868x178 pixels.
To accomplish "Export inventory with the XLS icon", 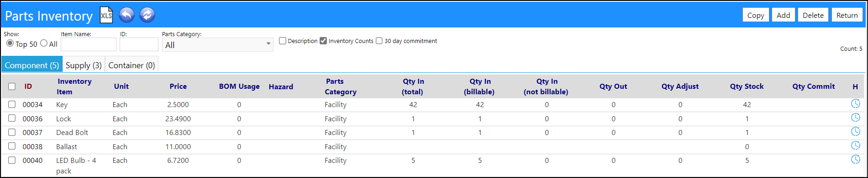I will click(x=106, y=15).
